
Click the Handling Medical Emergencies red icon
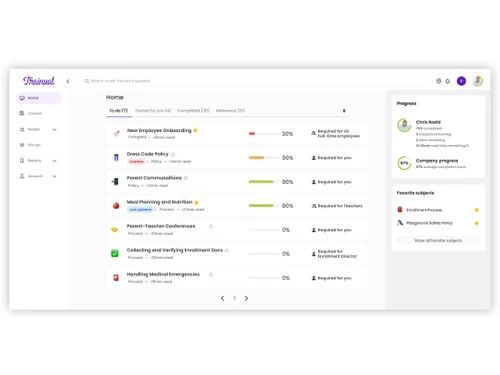pos(116,278)
